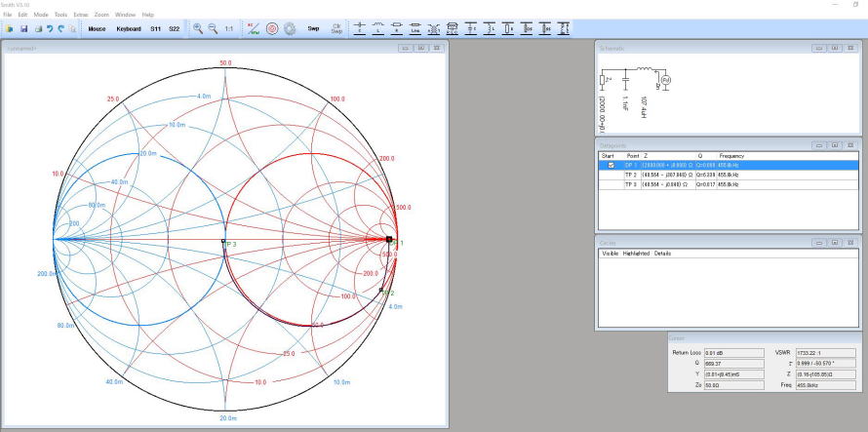The height and width of the screenshot is (432, 868).
Task: Click the red target circles icon
Action: (x=272, y=29)
